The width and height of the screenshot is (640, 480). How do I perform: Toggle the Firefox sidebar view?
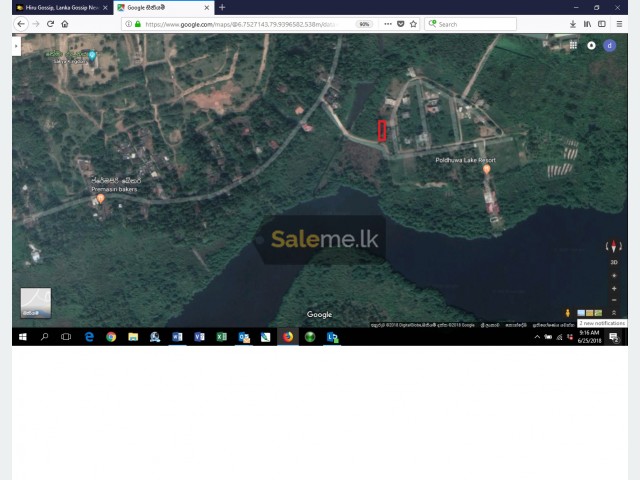pyautogui.click(x=602, y=24)
